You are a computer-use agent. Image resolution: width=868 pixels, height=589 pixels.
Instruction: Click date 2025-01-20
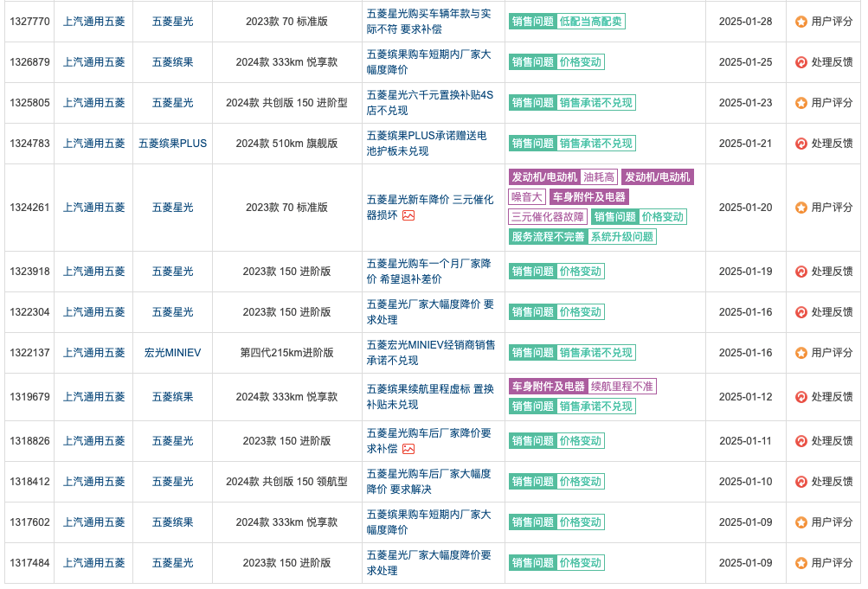point(746,208)
